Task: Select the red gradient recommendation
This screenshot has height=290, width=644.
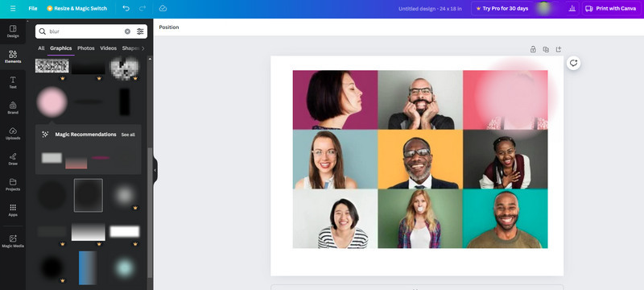Action: [76, 163]
